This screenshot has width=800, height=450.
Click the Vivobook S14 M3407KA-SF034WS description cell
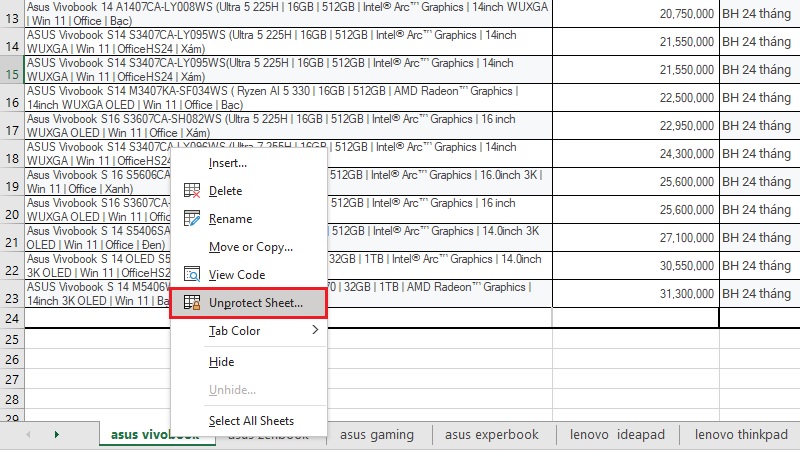click(x=289, y=98)
